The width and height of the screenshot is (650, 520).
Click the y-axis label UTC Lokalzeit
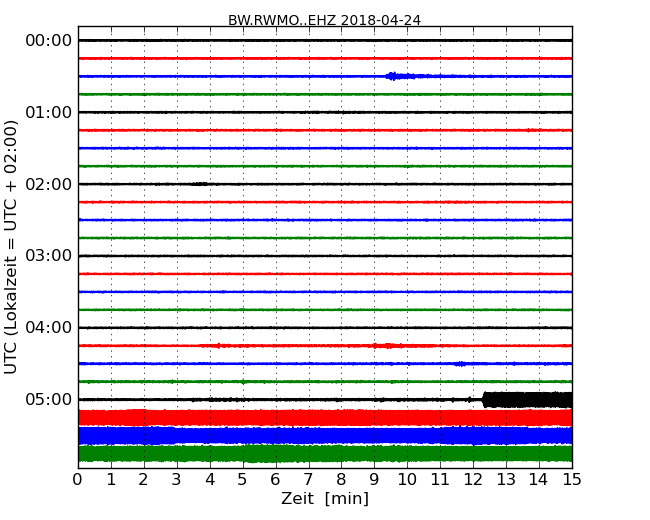click(x=11, y=247)
